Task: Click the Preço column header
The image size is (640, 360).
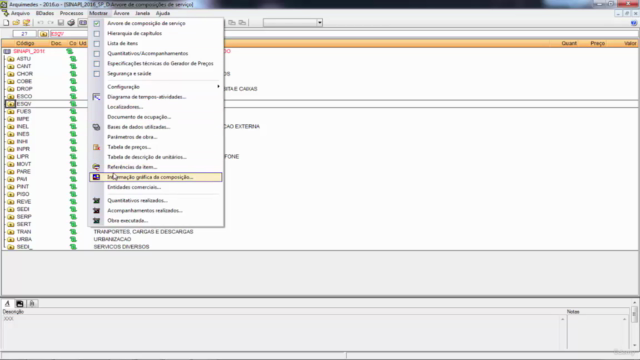Action: pos(598,43)
